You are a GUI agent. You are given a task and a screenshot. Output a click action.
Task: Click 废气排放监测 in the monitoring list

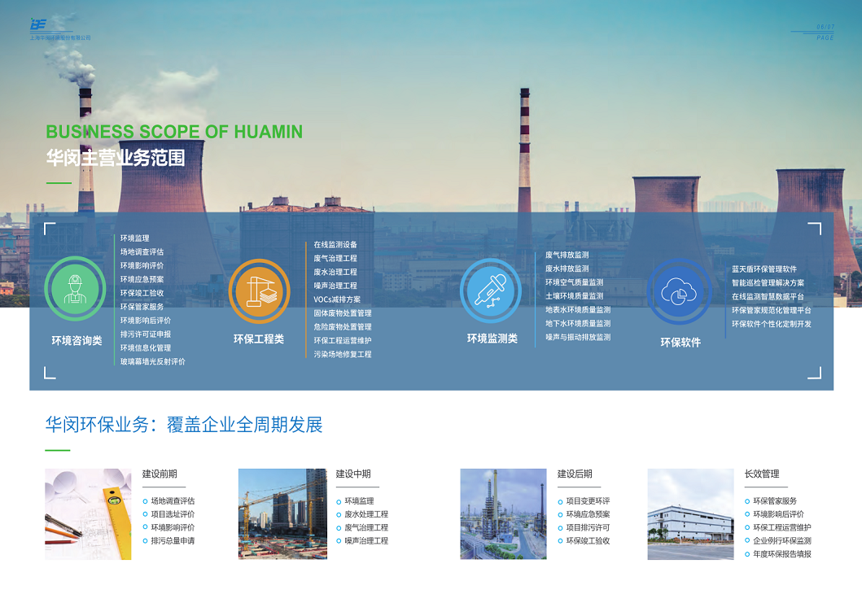click(x=567, y=255)
